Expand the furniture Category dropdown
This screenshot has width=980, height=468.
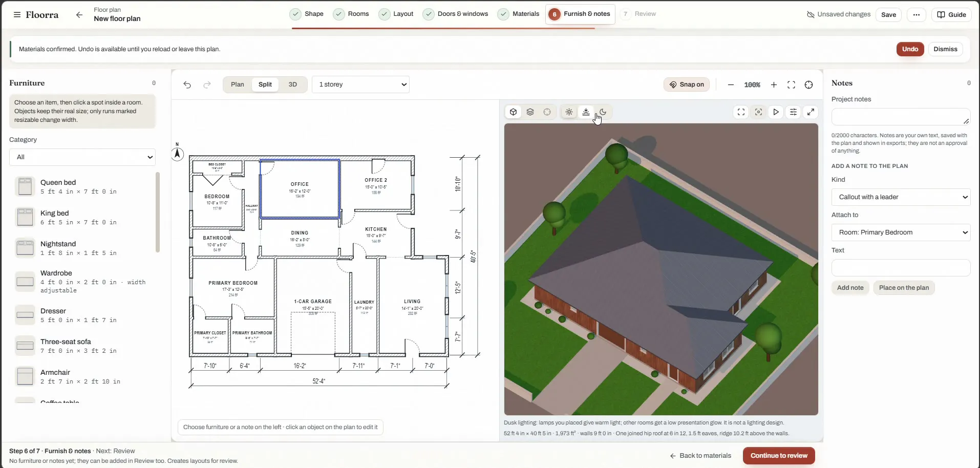click(x=82, y=157)
